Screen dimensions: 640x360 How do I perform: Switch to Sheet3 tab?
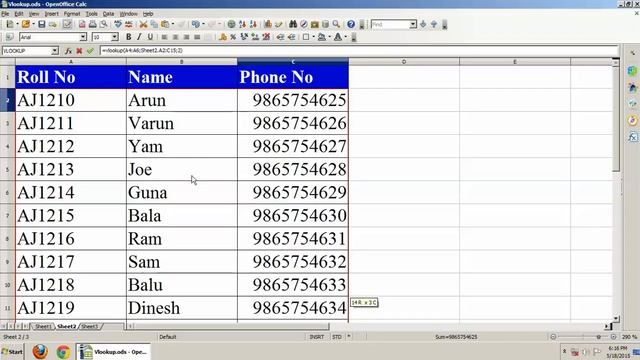pyautogui.click(x=89, y=327)
